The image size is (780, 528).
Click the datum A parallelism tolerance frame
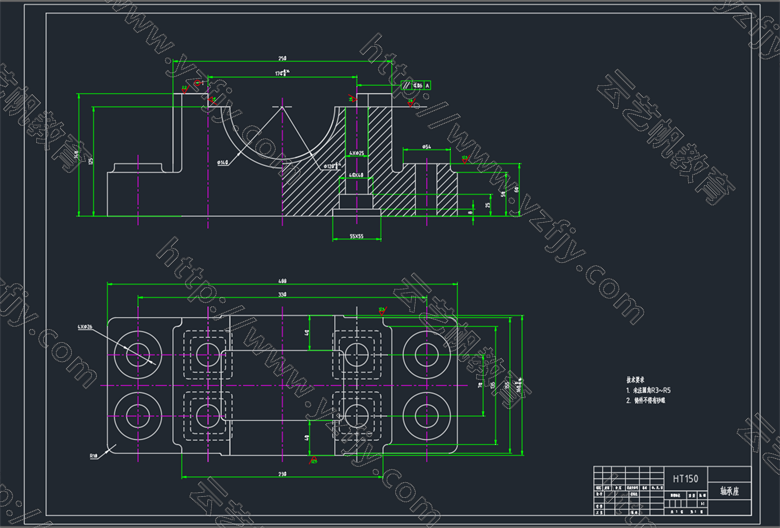pos(416,86)
